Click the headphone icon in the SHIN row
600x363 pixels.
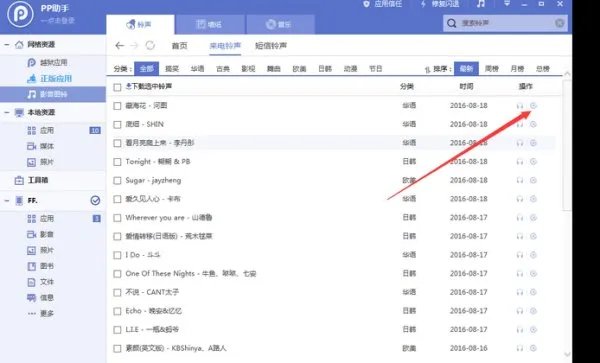pos(520,124)
